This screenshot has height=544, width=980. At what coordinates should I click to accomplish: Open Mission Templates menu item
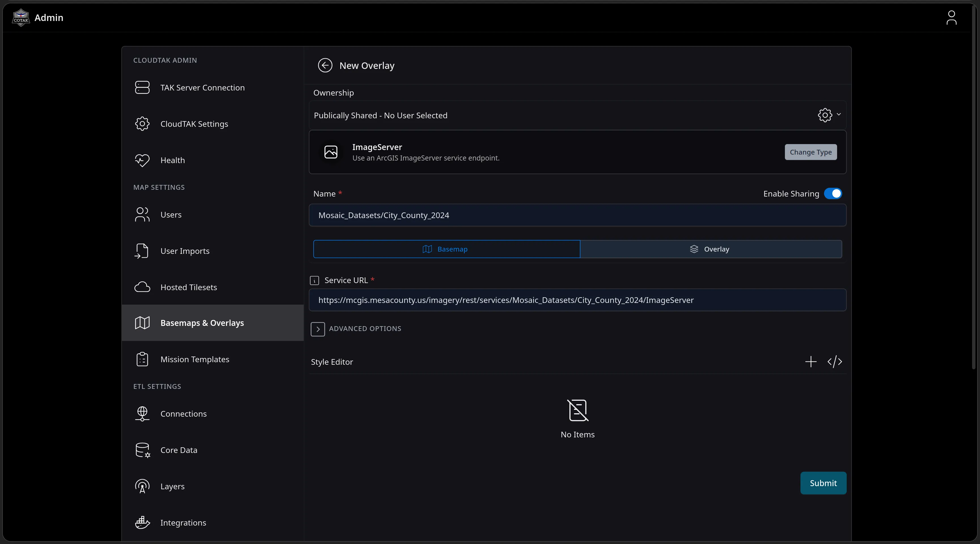(x=213, y=359)
